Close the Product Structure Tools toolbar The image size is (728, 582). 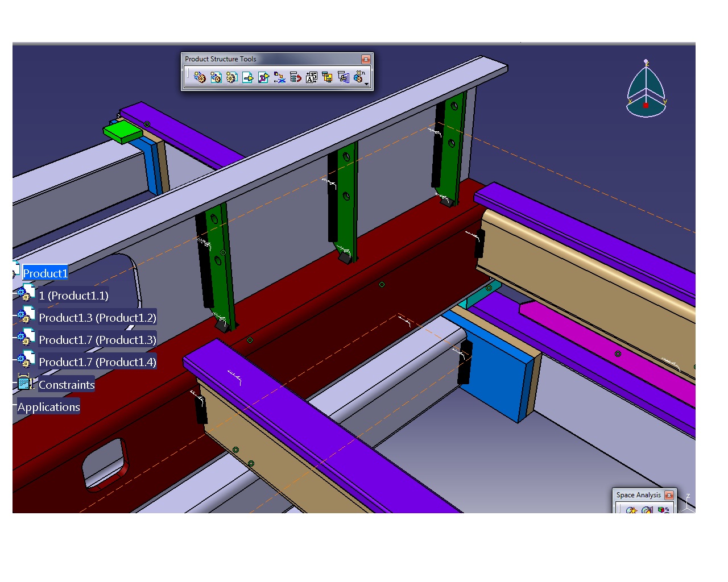[x=366, y=59]
